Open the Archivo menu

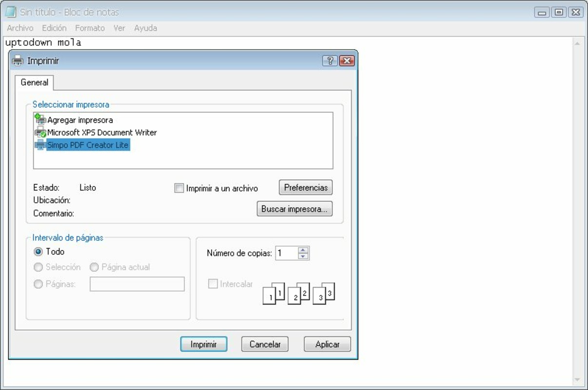coord(20,28)
